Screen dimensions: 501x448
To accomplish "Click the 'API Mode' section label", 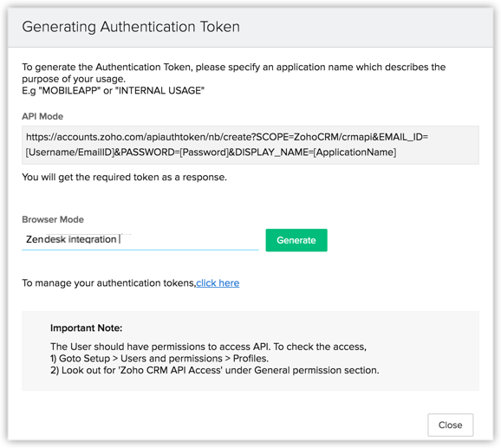I will (42, 116).
